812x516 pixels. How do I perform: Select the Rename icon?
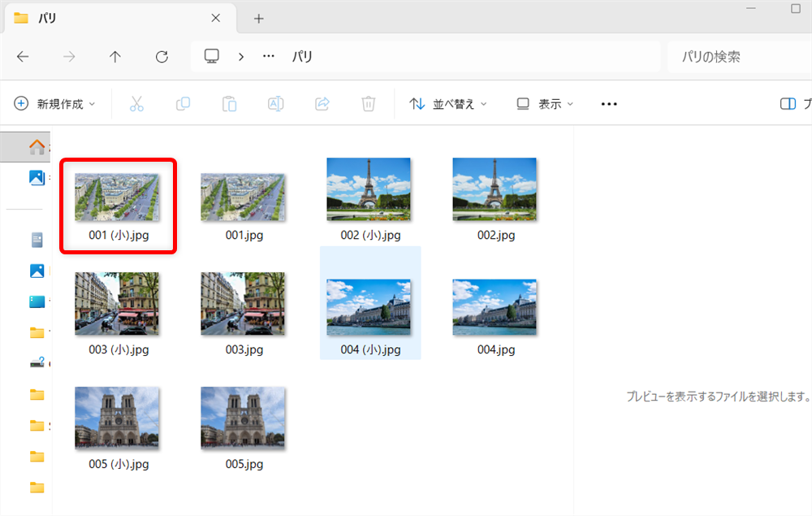coord(275,103)
